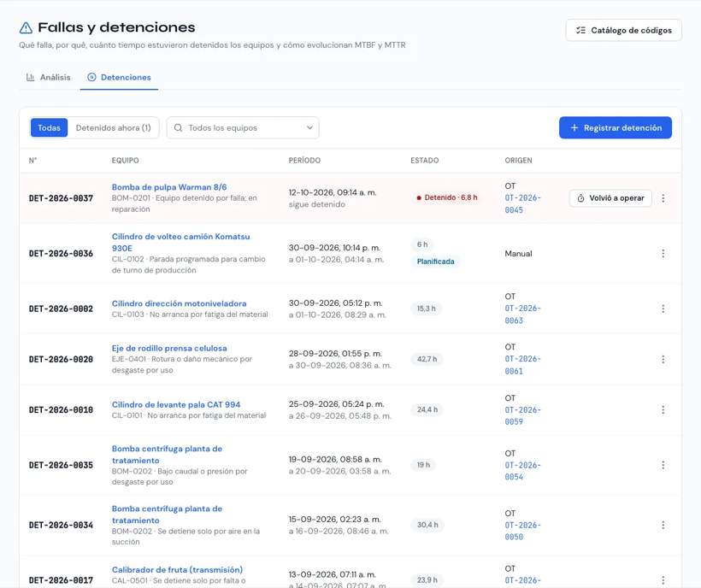701x588 pixels.
Task: Open the more options menu for DET-2026-0035
Action: (x=663, y=465)
